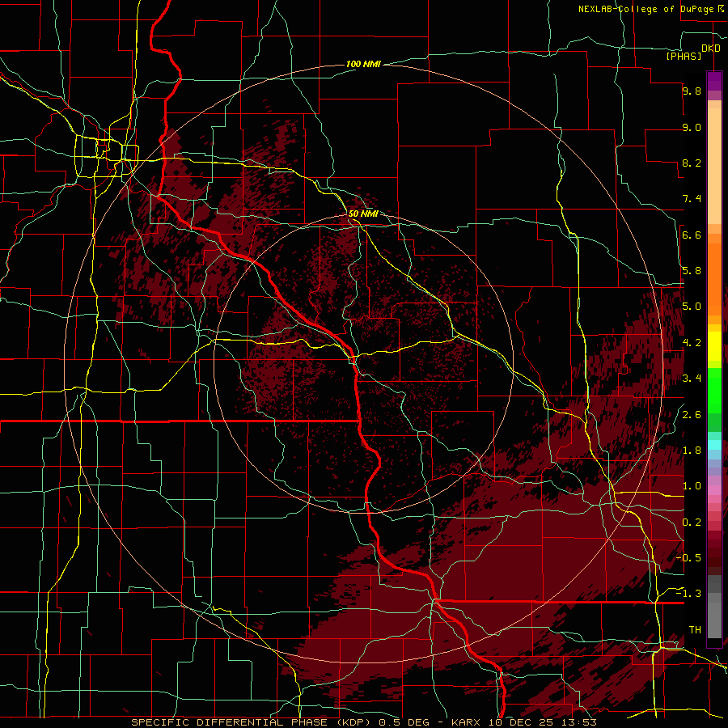
Task: Click the TH threshold label on the scale
Action: click(695, 630)
